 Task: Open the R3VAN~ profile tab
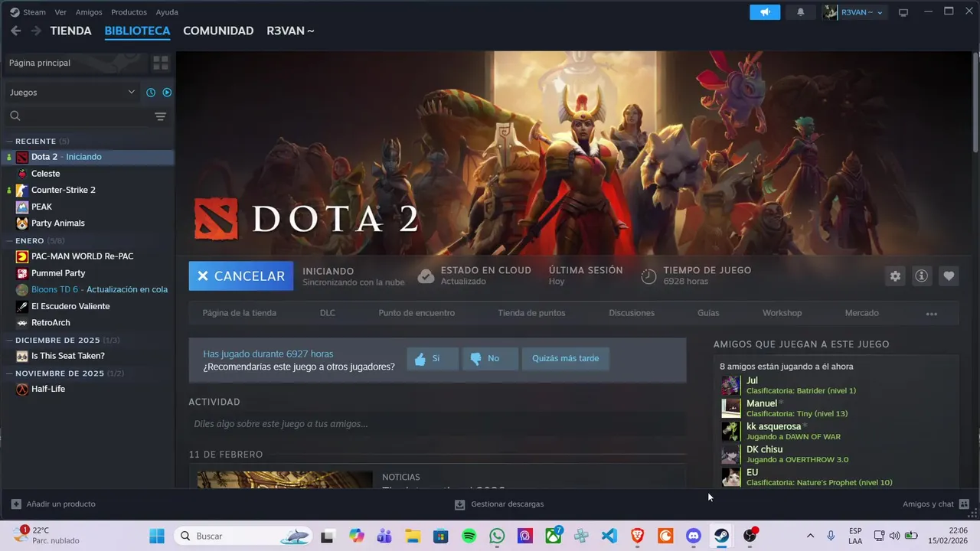pos(290,31)
